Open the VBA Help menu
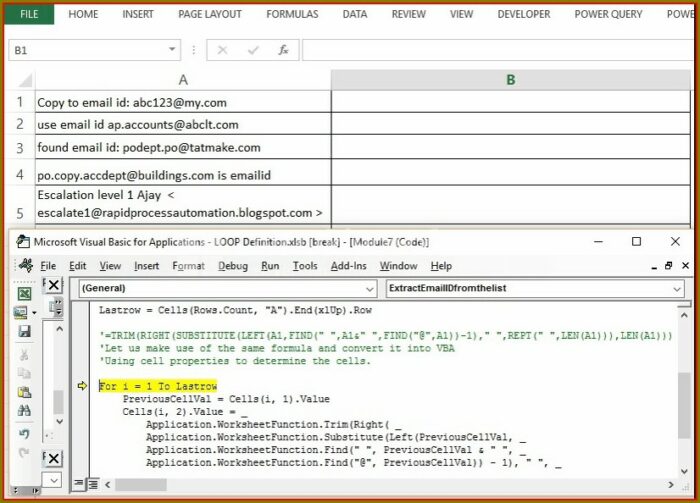Image resolution: width=700 pixels, height=503 pixels. (x=441, y=266)
